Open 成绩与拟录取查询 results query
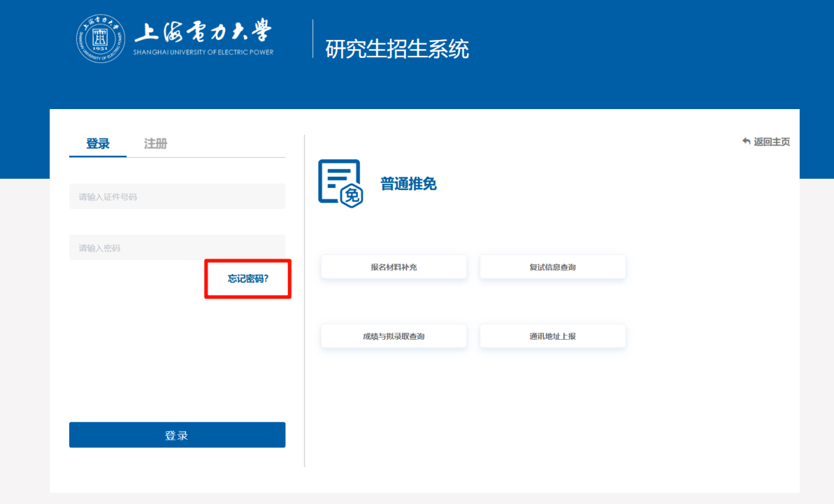Viewport: 834px width, 504px height. (x=393, y=336)
